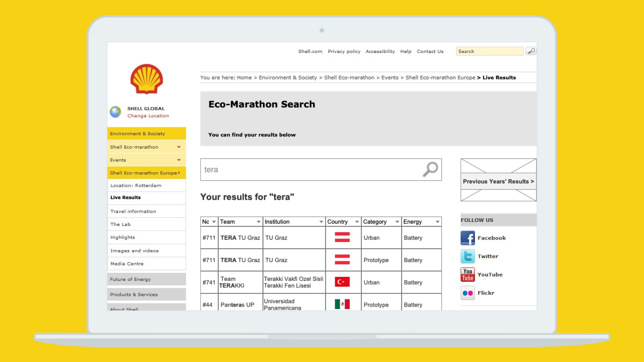The image size is (644, 362).
Task: Click the Change Location link
Action: point(148,116)
